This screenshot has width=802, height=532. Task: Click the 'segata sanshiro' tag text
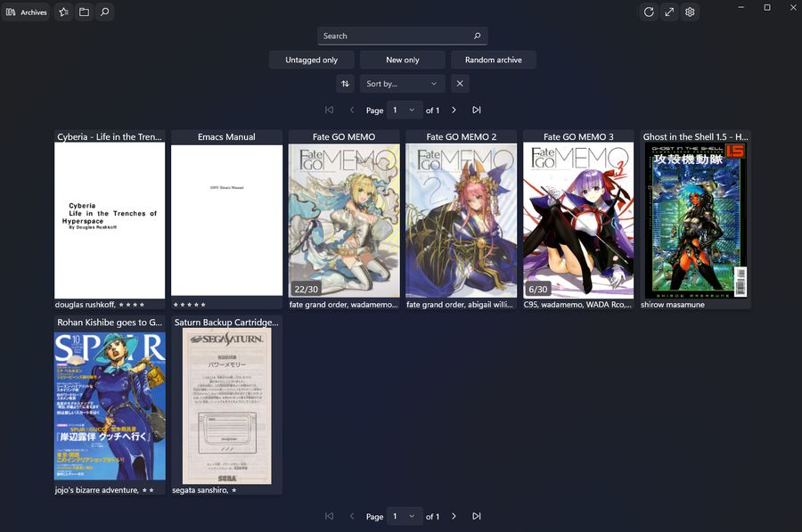[x=200, y=490]
